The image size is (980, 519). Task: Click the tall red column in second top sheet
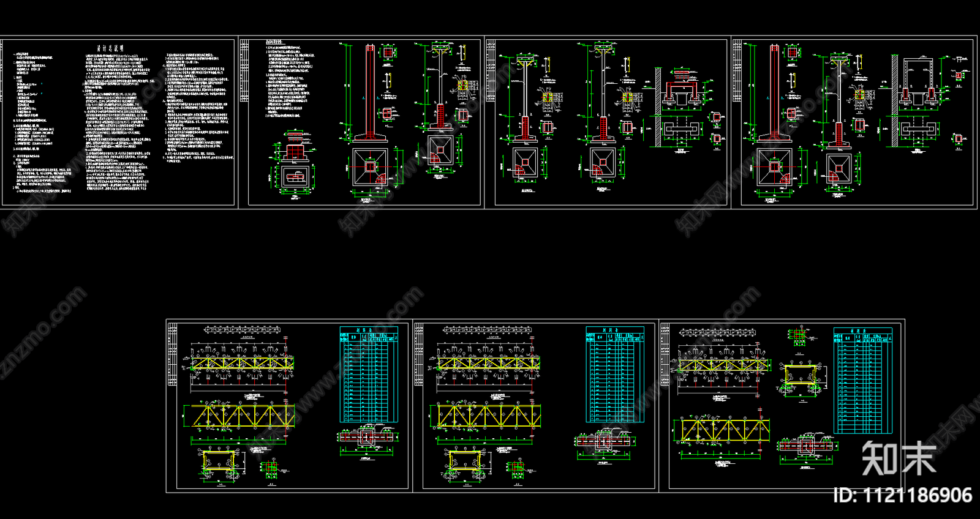tap(369, 91)
